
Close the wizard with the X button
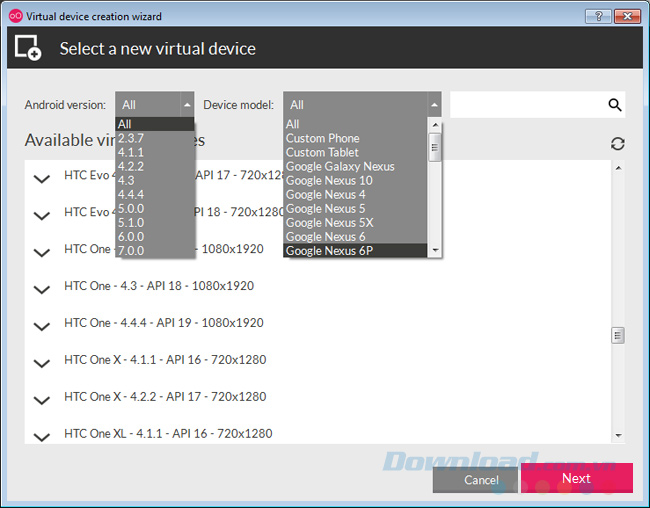(x=627, y=16)
